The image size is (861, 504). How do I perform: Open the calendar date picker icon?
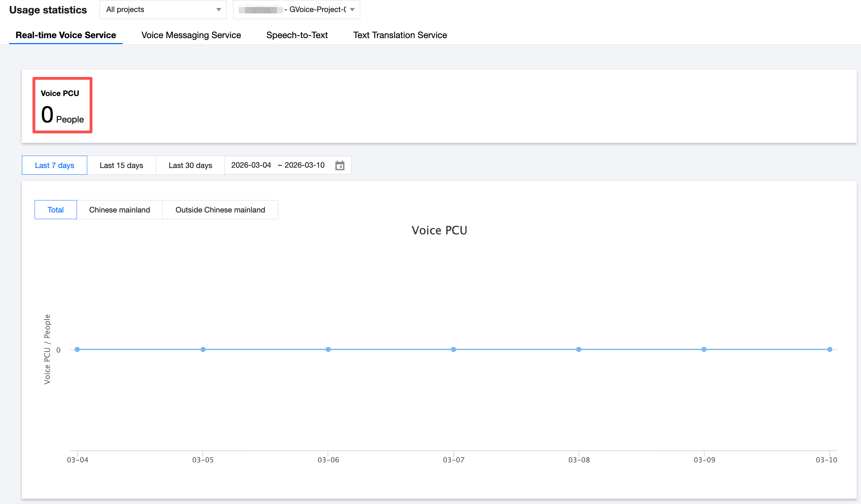(340, 165)
